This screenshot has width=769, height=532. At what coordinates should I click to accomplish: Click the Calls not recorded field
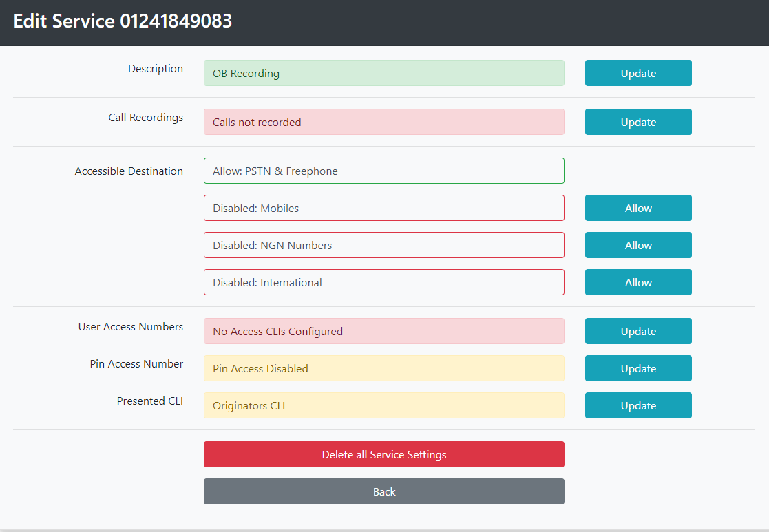384,122
